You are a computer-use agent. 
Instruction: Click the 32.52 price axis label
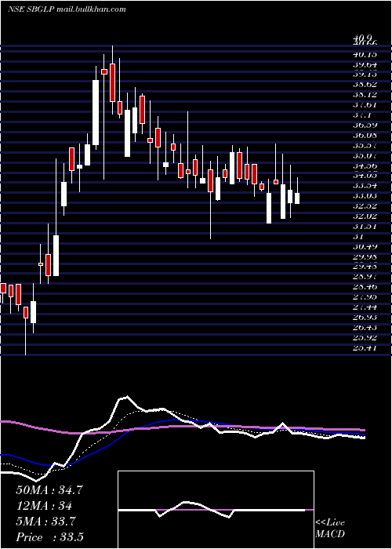pyautogui.click(x=365, y=205)
